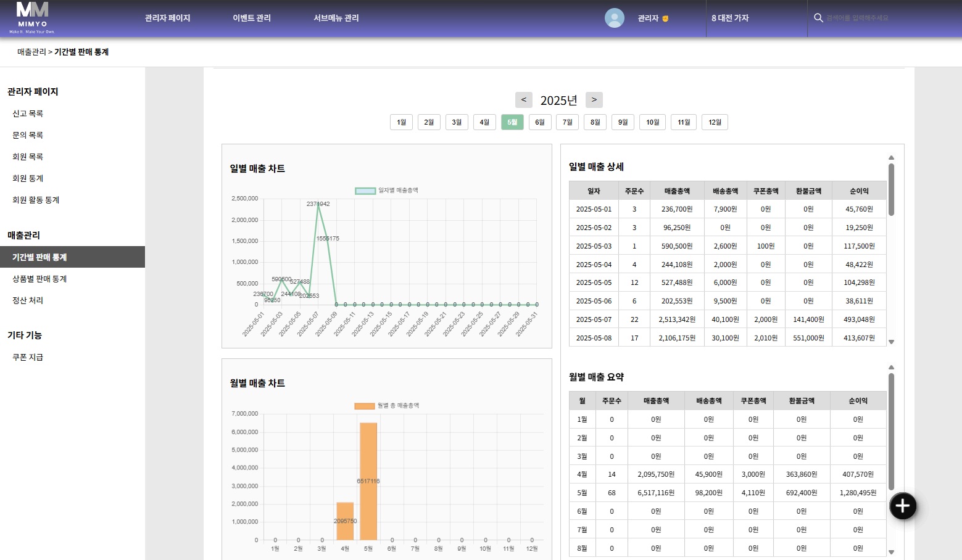
Task: Click the 8 대전 가자 header item
Action: [x=730, y=18]
